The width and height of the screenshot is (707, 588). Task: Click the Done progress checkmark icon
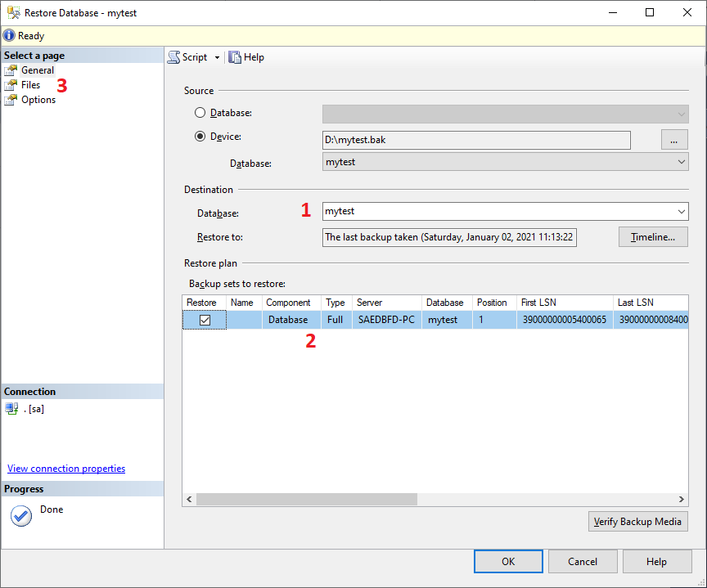tap(21, 516)
